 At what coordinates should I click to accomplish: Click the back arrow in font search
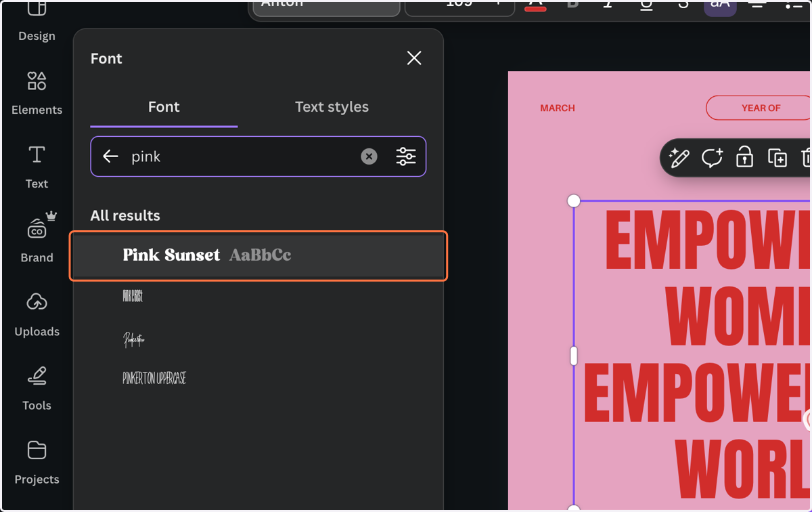click(x=110, y=156)
